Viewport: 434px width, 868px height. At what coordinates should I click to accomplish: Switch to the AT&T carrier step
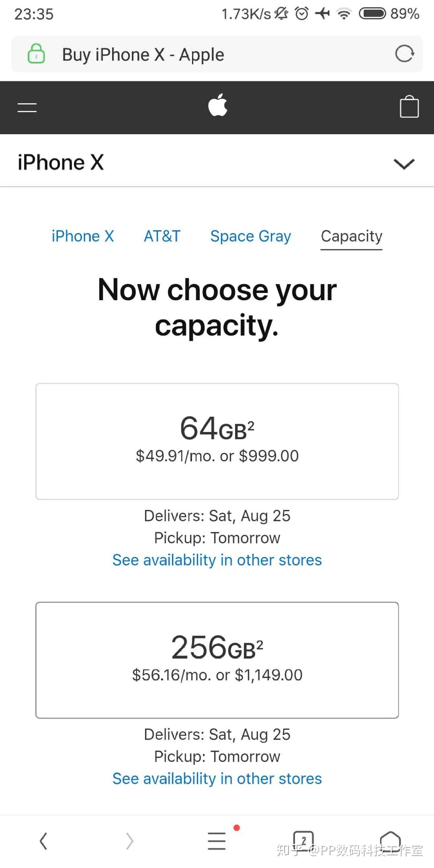[x=162, y=236]
